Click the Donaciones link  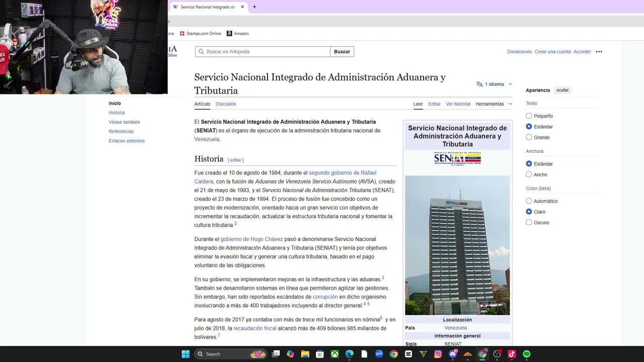point(519,51)
